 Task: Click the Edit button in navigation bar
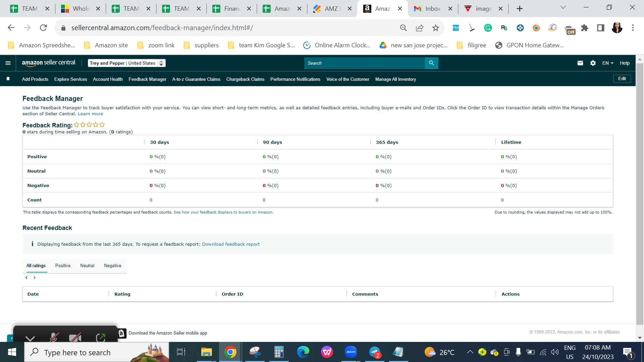coord(622,79)
